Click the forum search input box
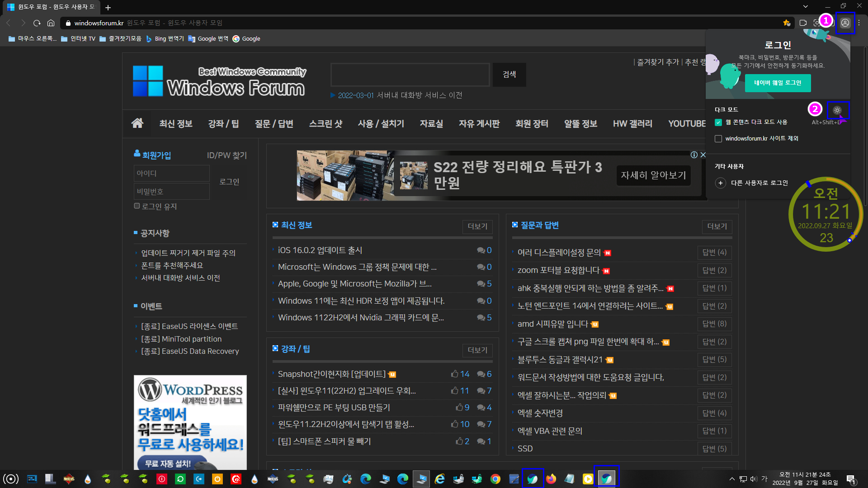The image size is (868, 488). [x=410, y=75]
